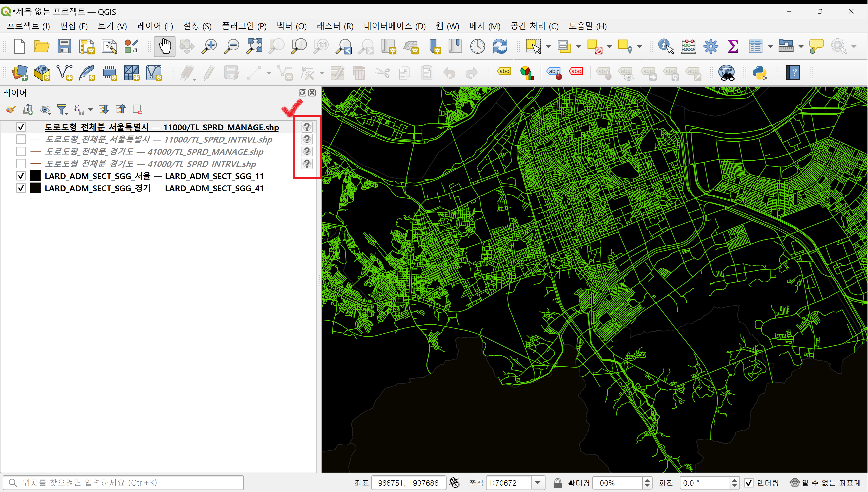Uncheck the 서울특별시 TL_SPRD_MANAGE layer
The height and width of the screenshot is (492, 868).
coord(21,127)
